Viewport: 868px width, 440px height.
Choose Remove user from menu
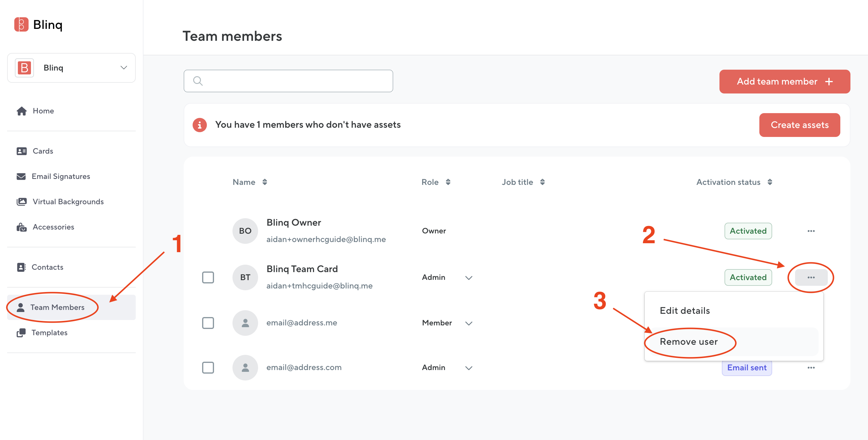point(733,342)
